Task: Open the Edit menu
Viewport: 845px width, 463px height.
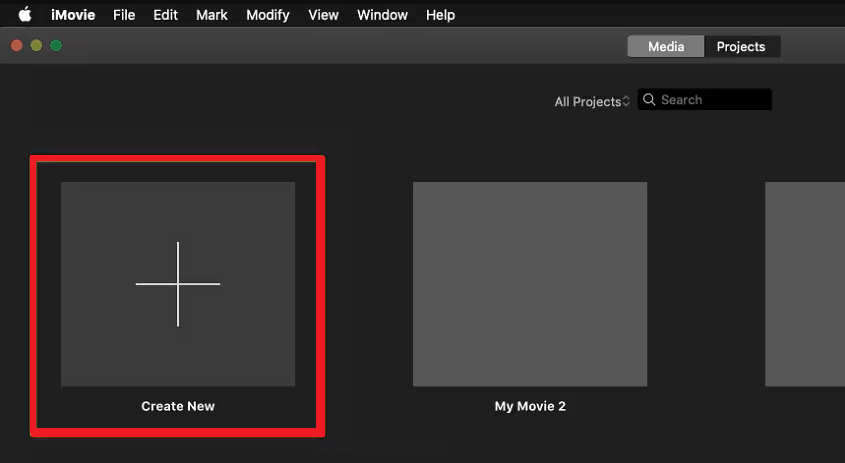Action: pyautogui.click(x=165, y=15)
